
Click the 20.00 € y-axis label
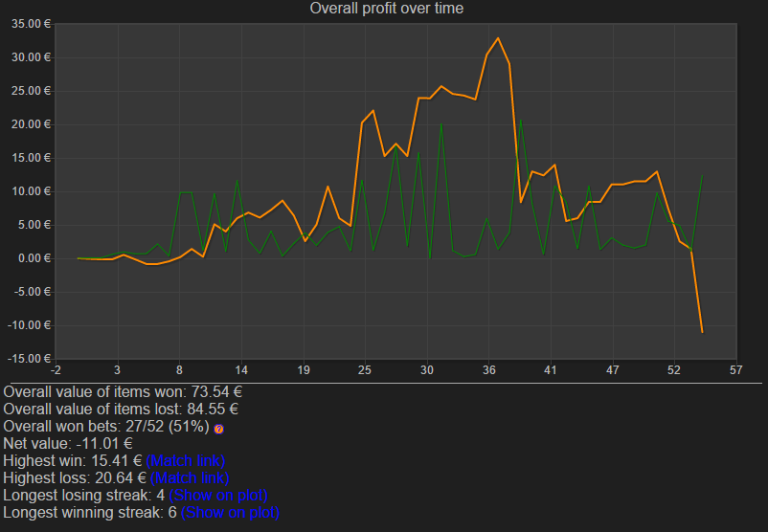(x=31, y=124)
